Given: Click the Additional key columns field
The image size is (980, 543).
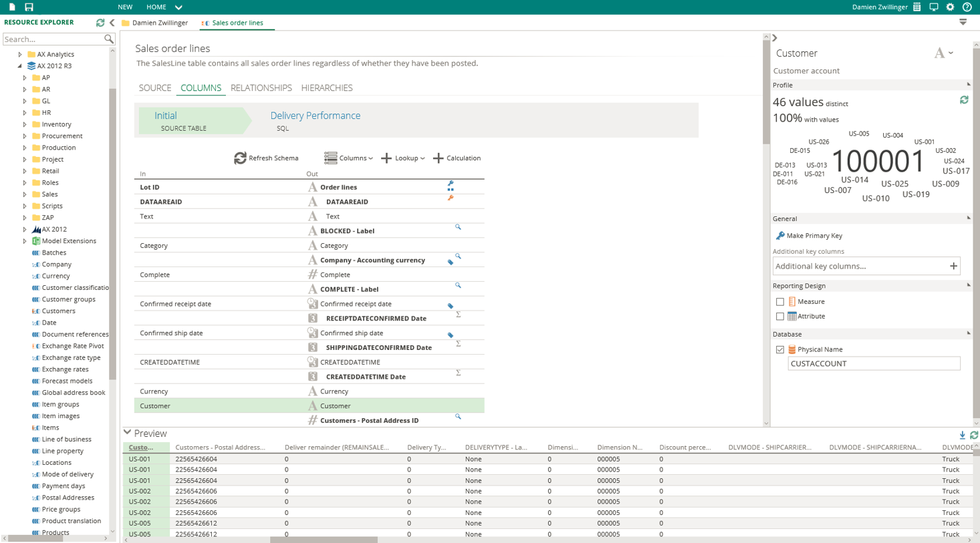Looking at the screenshot, I should [859, 266].
